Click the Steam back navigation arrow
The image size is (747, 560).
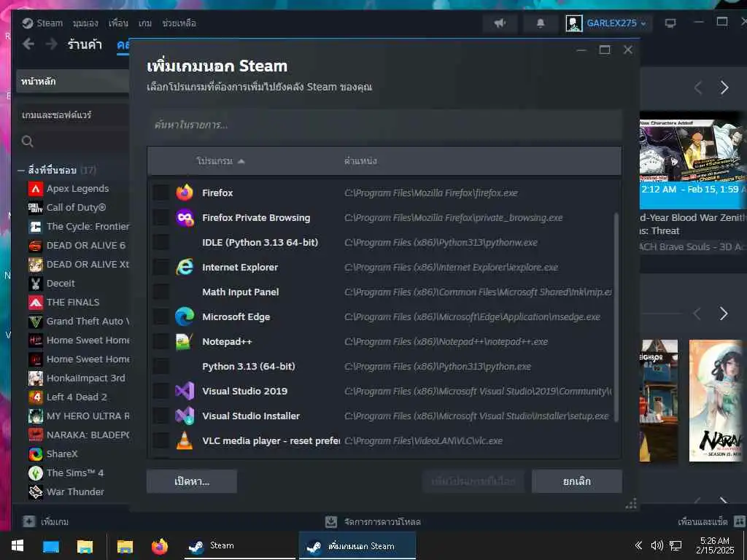click(x=28, y=44)
